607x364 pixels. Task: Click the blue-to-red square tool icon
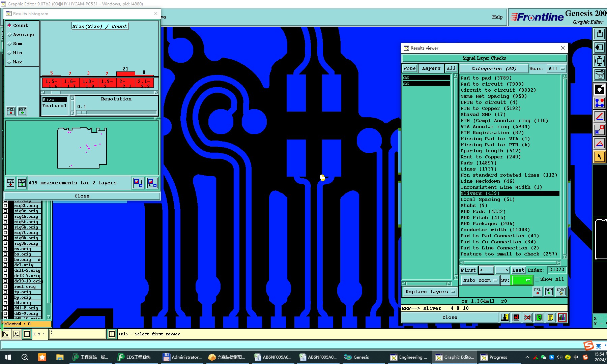600,130
